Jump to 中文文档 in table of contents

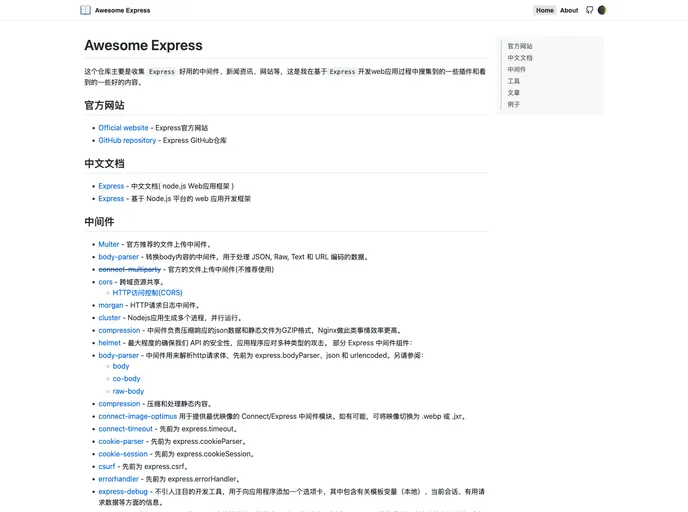[x=520, y=58]
